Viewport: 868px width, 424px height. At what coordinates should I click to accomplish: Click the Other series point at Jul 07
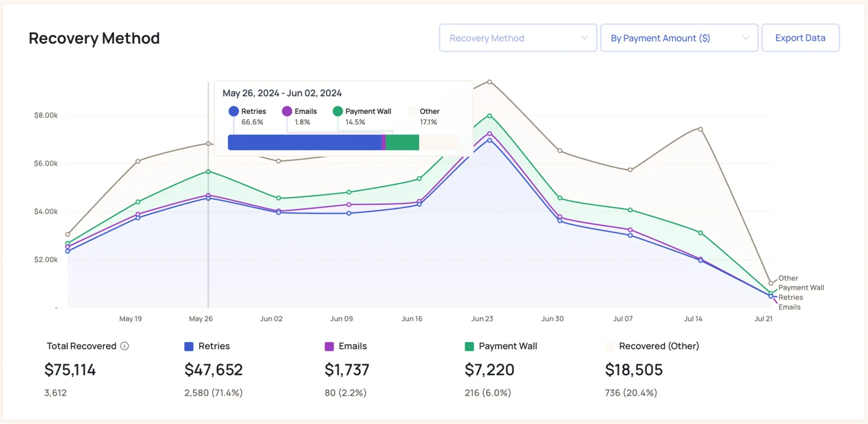coord(630,170)
